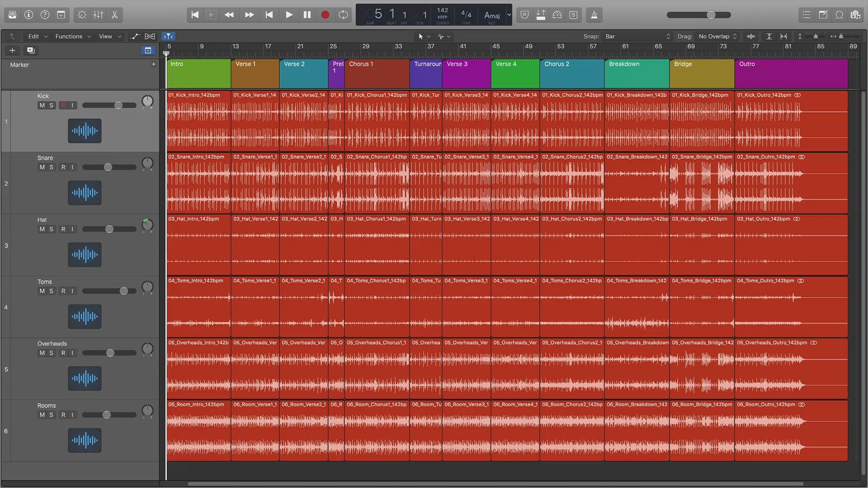Image resolution: width=868 pixels, height=488 pixels.
Task: Add a new track with plus button
Action: click(12, 50)
